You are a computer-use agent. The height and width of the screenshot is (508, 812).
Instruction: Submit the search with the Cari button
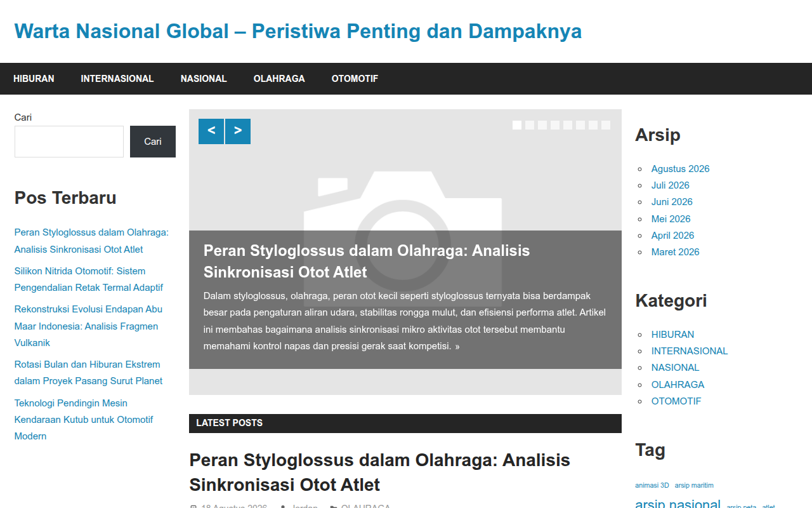tap(153, 142)
